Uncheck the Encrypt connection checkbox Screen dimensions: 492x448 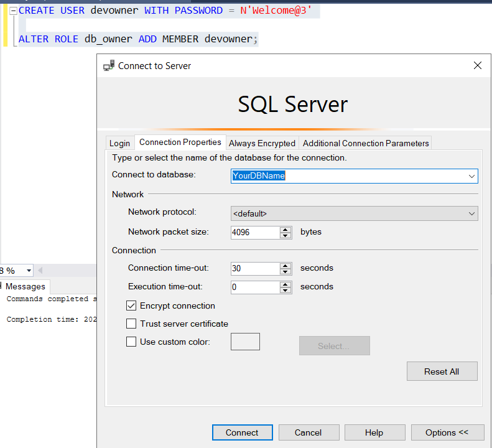pos(131,306)
